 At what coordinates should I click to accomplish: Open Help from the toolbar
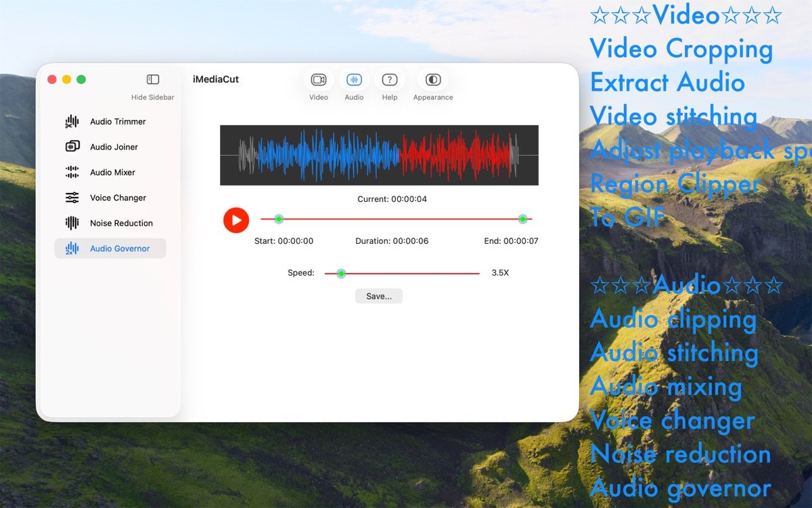tap(389, 80)
